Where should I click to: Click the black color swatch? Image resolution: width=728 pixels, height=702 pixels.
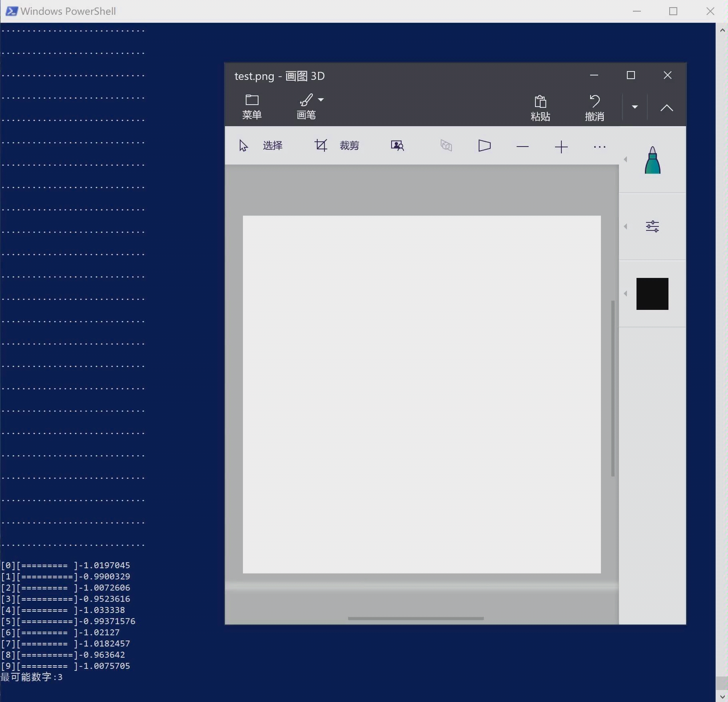pyautogui.click(x=652, y=294)
